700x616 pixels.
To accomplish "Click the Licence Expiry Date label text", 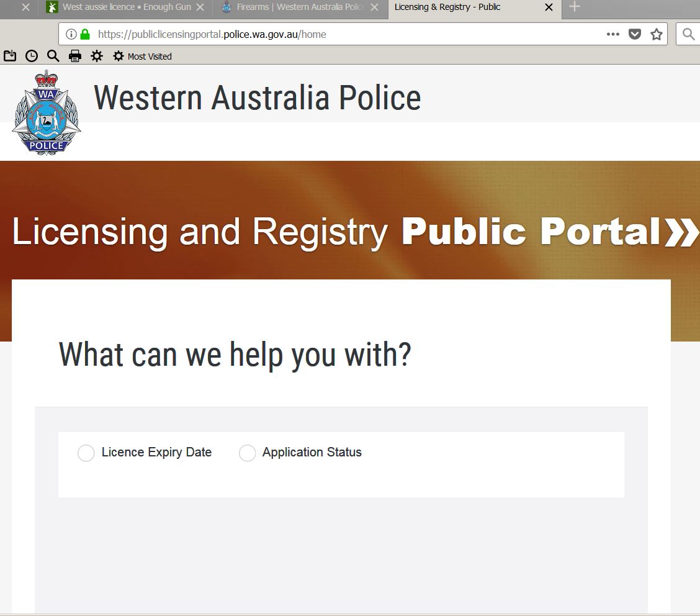I will coord(157,452).
